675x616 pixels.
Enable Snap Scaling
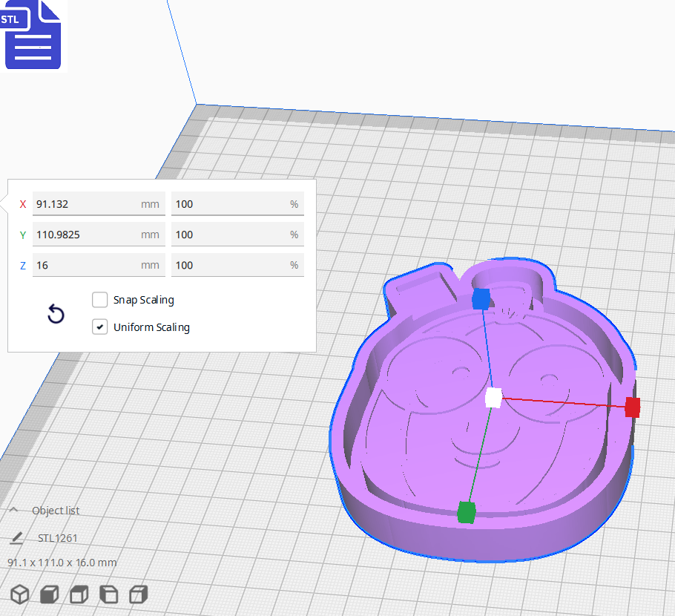click(x=100, y=300)
